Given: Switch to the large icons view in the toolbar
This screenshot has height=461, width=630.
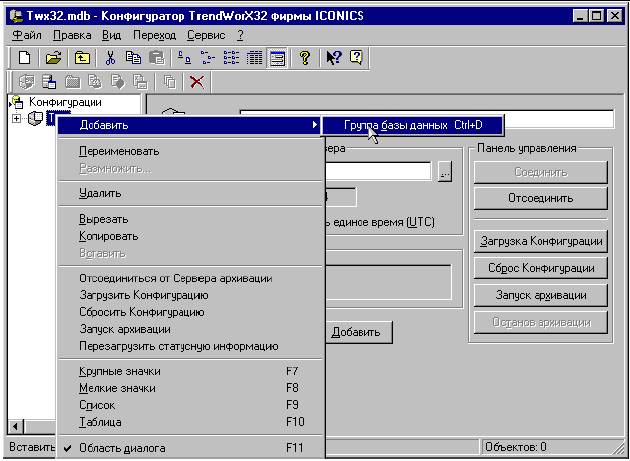Looking at the screenshot, I should click(184, 58).
